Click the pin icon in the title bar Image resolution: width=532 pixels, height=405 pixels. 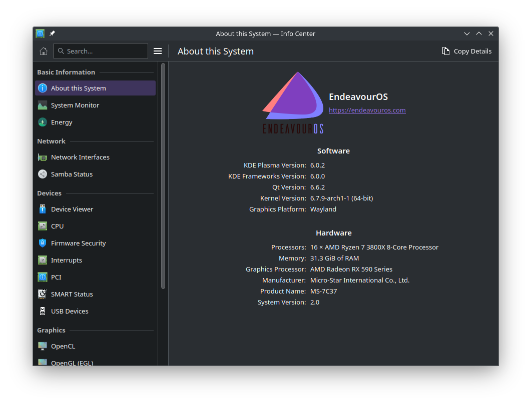[52, 33]
